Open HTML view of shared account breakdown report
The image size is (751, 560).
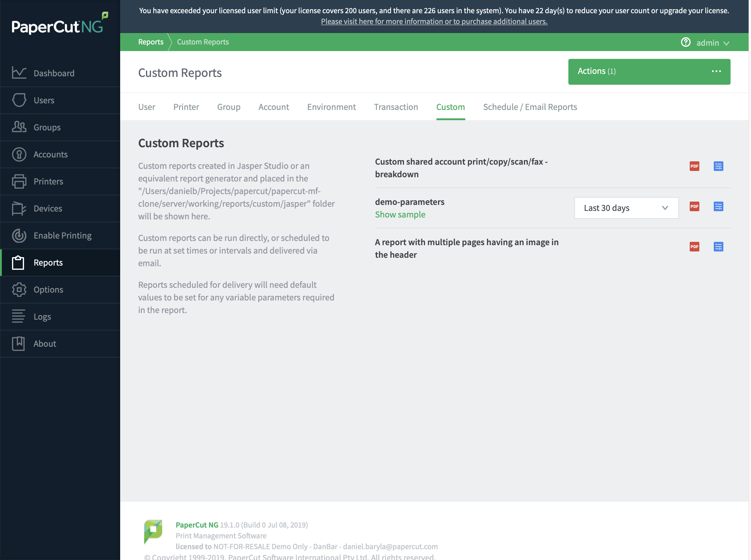pyautogui.click(x=719, y=166)
